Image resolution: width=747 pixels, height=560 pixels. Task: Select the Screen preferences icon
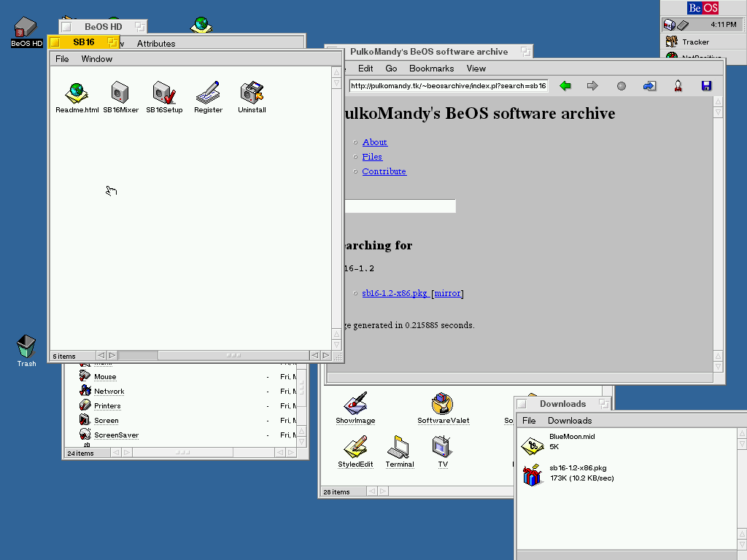click(x=85, y=420)
